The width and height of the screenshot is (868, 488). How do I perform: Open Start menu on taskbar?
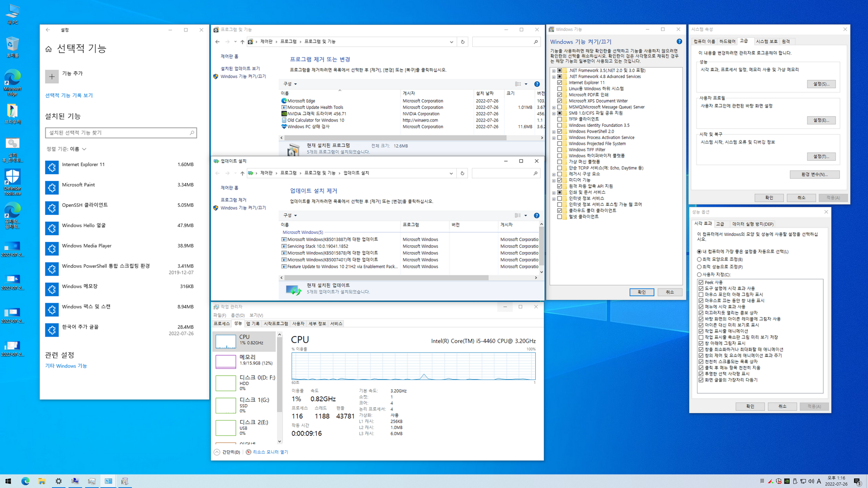tap(8, 481)
